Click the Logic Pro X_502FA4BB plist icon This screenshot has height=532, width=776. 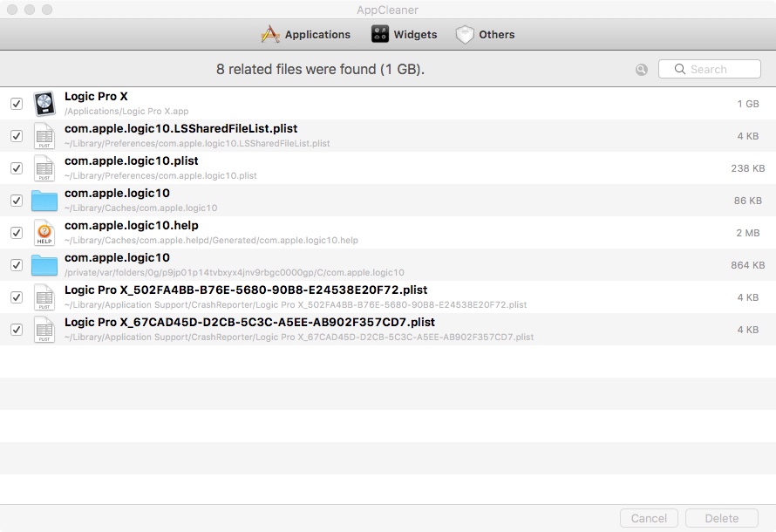(44, 297)
